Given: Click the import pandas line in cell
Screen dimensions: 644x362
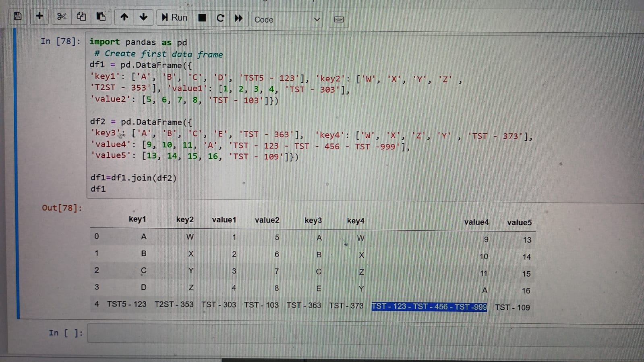Looking at the screenshot, I should (x=138, y=42).
